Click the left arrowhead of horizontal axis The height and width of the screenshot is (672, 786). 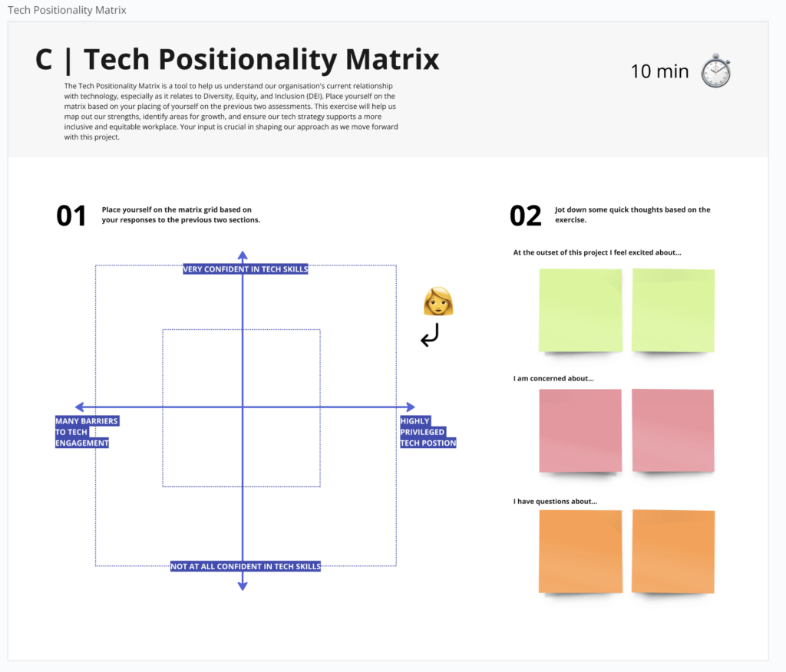coord(80,407)
